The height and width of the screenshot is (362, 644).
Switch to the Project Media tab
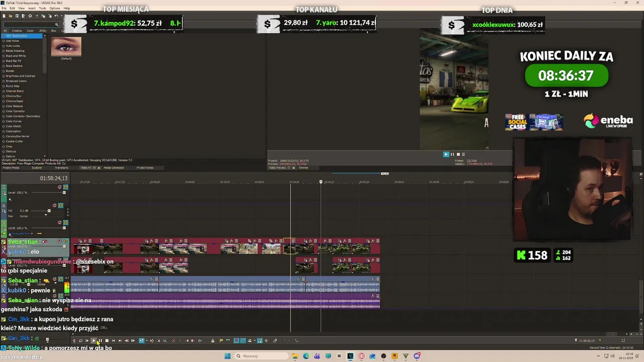[11, 167]
